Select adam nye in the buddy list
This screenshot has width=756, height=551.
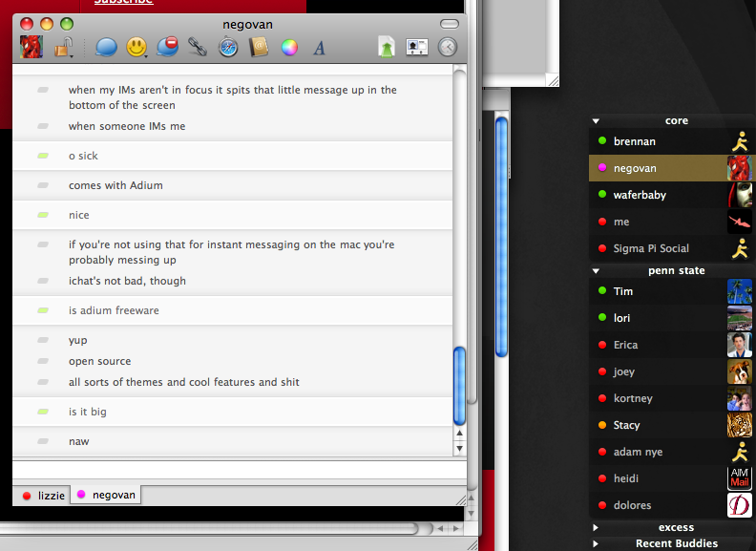[x=670, y=452]
